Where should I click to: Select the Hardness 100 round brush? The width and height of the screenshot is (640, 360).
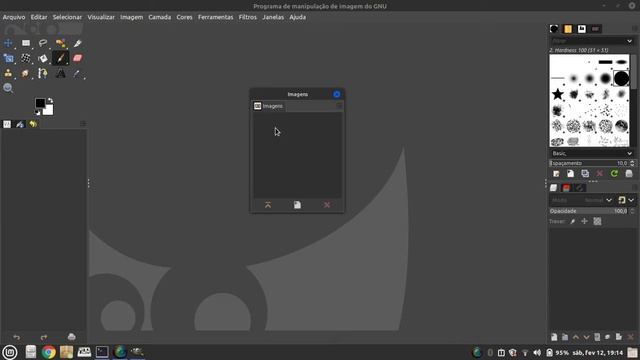[621, 78]
